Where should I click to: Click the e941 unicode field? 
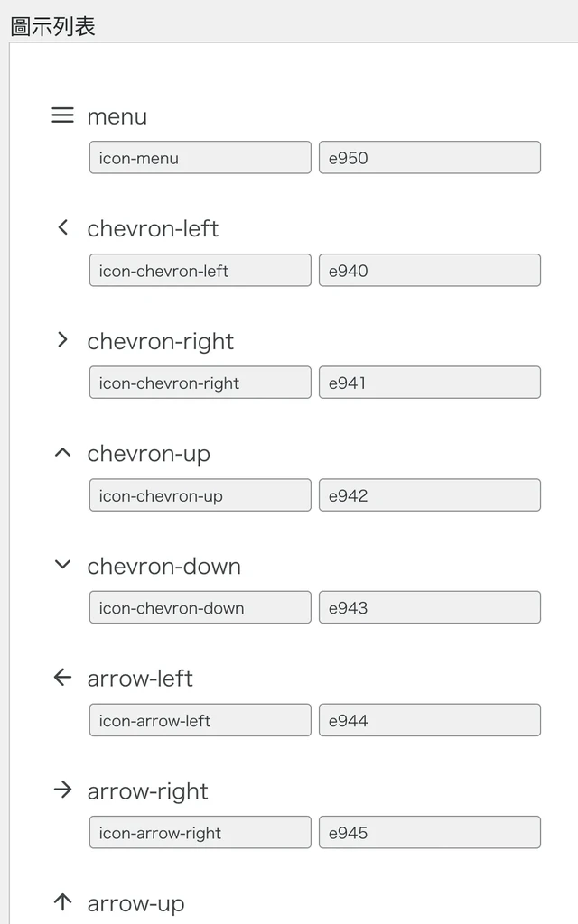coord(430,383)
